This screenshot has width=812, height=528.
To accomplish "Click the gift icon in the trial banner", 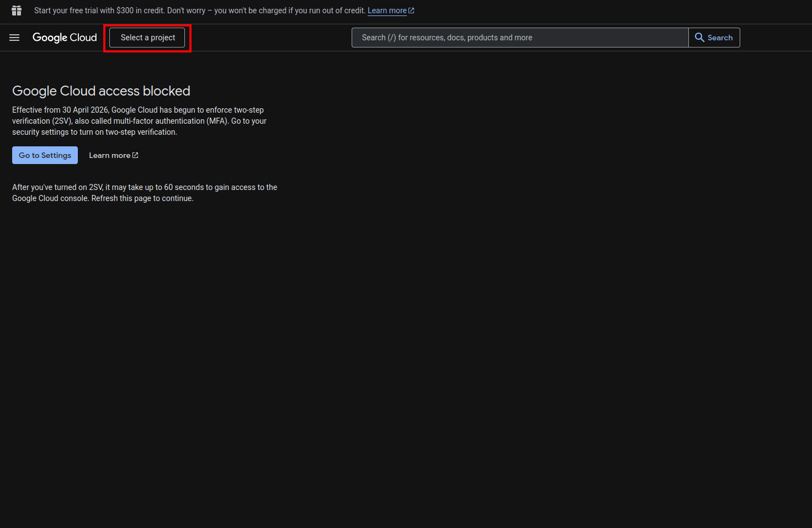I will click(x=17, y=10).
